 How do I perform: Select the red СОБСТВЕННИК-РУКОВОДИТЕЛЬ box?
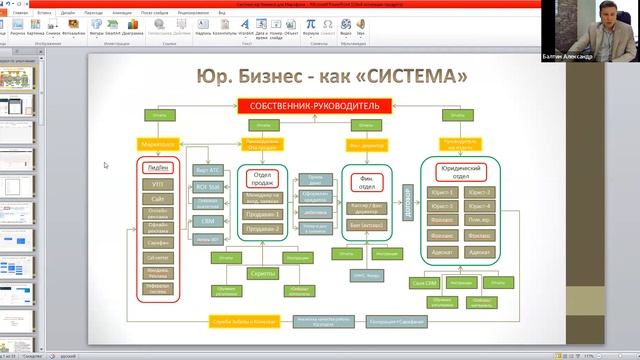pos(315,106)
